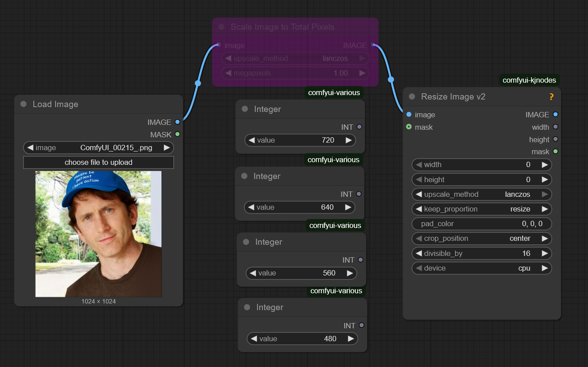Open the keep_proportion dropdown showing resize
588x367 pixels.
[x=482, y=209]
